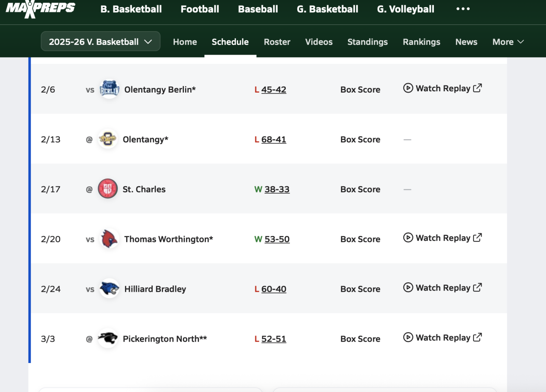Go to the Rankings tab
This screenshot has width=546, height=392.
click(421, 42)
